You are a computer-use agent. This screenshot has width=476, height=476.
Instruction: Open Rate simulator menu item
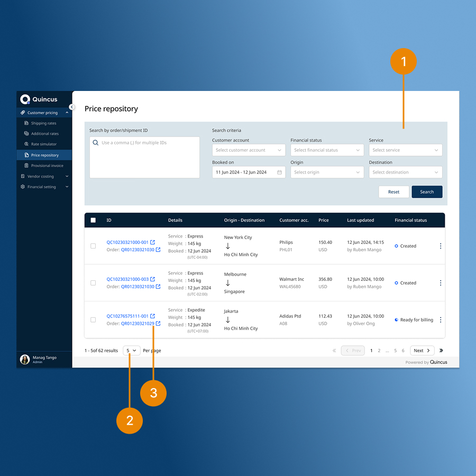43,144
